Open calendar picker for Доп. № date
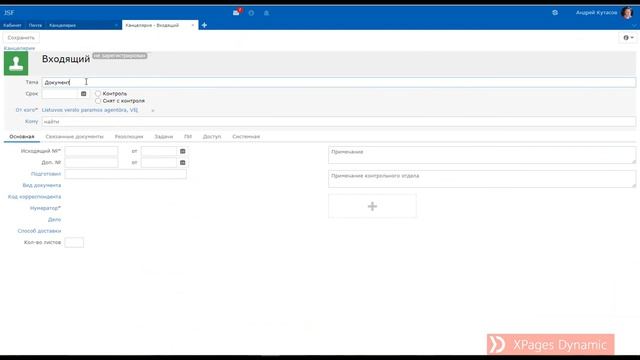640x360 pixels. [183, 163]
